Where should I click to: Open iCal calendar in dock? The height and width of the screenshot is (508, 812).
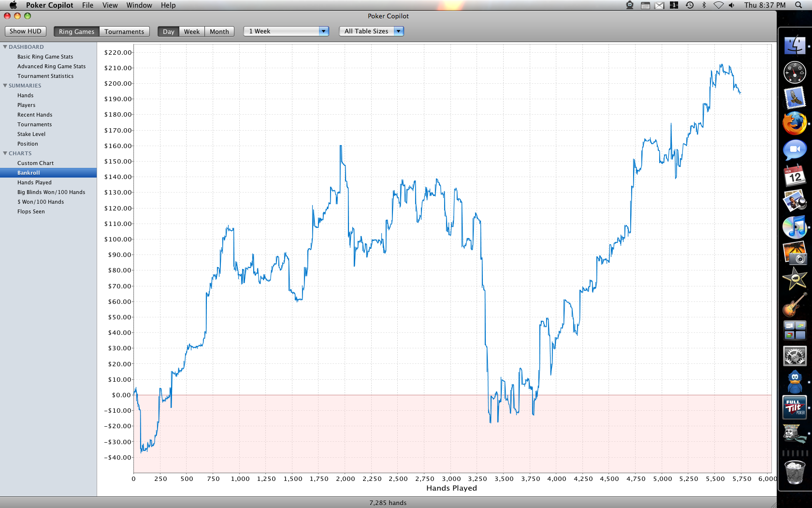[795, 176]
